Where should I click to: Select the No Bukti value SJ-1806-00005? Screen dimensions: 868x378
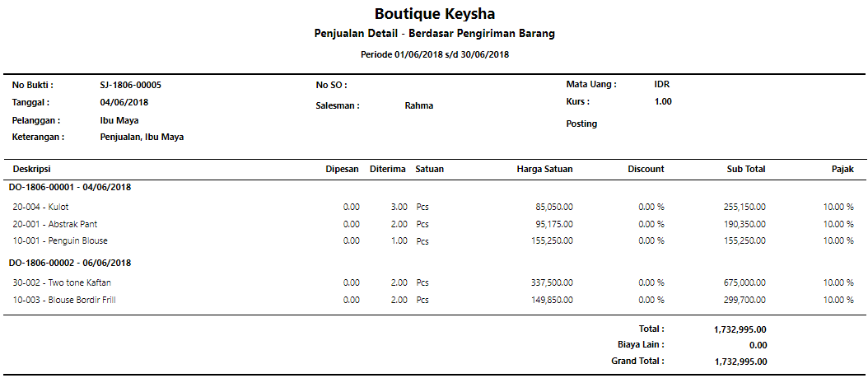tap(130, 85)
